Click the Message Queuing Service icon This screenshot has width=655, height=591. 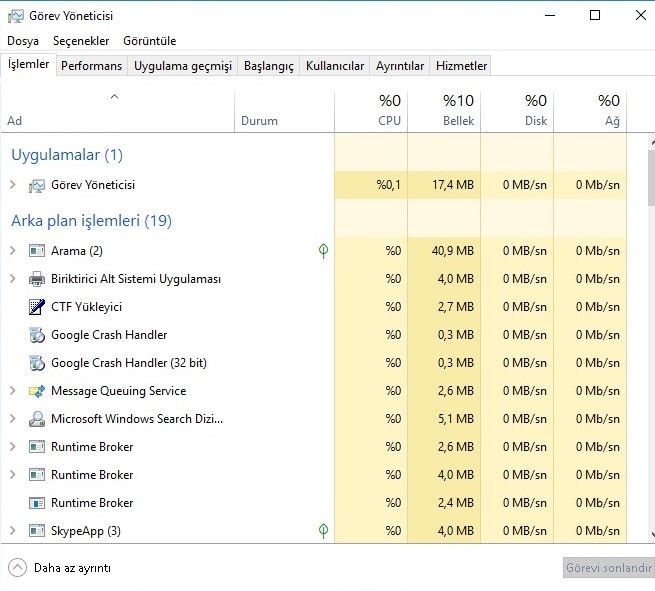pyautogui.click(x=37, y=391)
